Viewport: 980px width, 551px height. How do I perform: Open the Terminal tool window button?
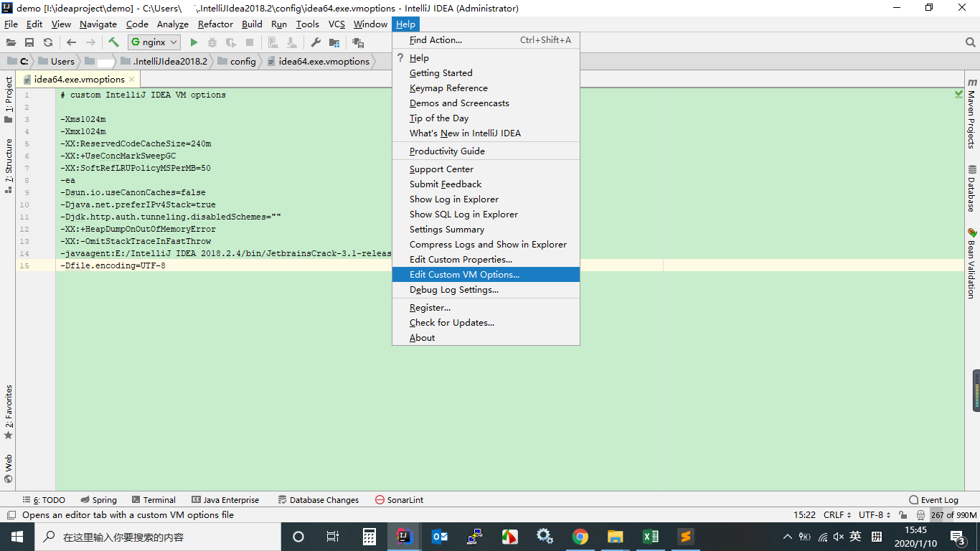153,500
